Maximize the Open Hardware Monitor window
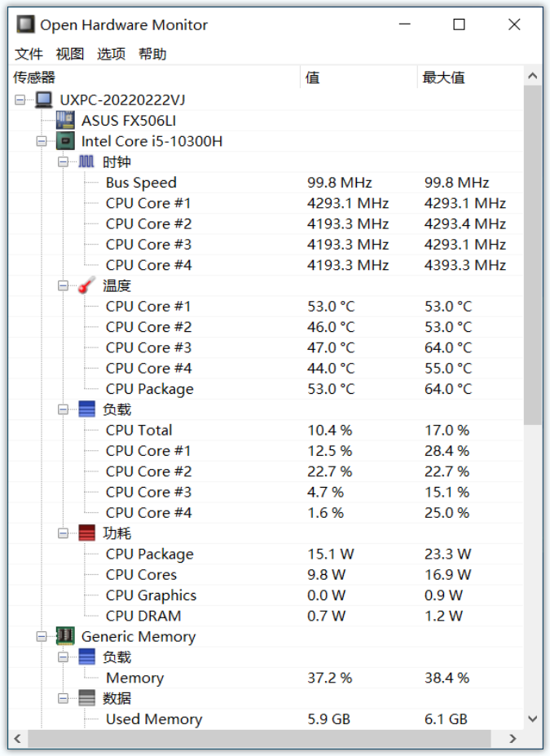The width and height of the screenshot is (550, 756). pyautogui.click(x=460, y=24)
